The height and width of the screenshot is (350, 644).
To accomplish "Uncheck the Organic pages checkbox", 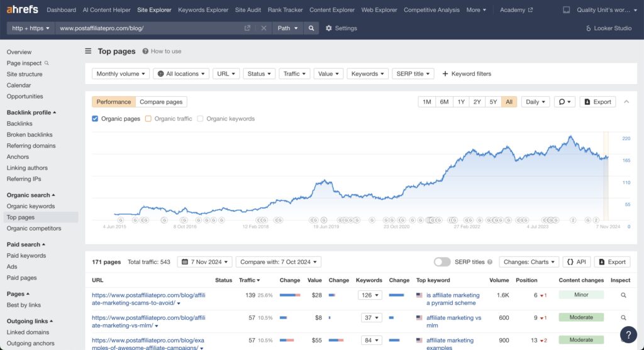I will pyautogui.click(x=95, y=119).
